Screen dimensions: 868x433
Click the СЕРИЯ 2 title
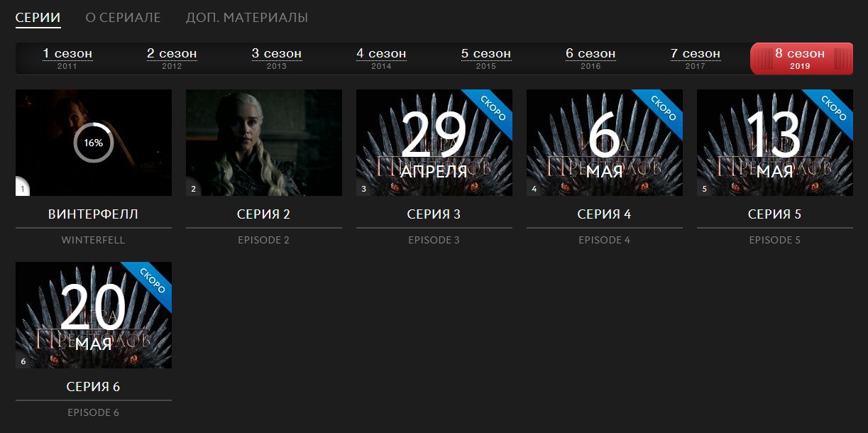tap(264, 214)
